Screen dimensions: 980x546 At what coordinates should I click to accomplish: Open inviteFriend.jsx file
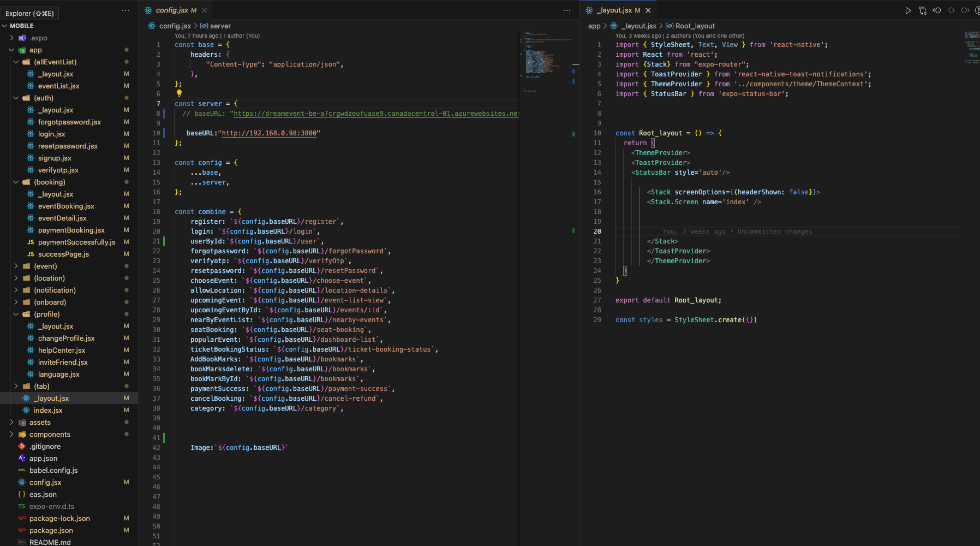(x=63, y=362)
